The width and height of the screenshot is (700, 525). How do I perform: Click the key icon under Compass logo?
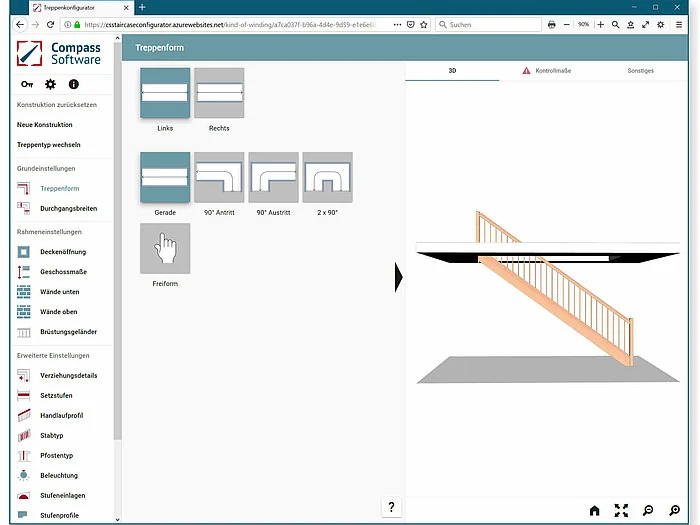[27, 84]
